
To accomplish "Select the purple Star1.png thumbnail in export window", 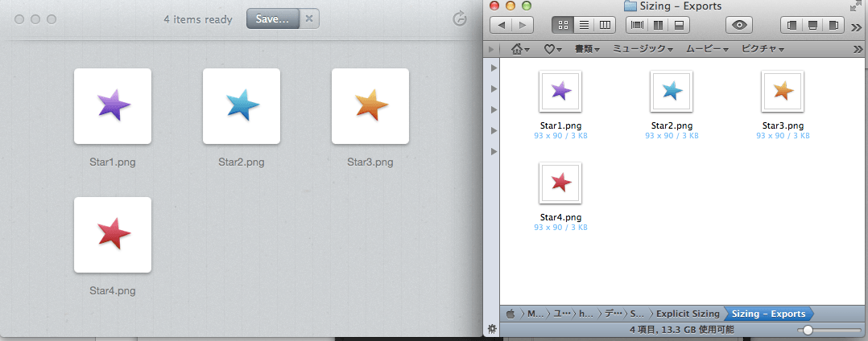I will (x=113, y=105).
